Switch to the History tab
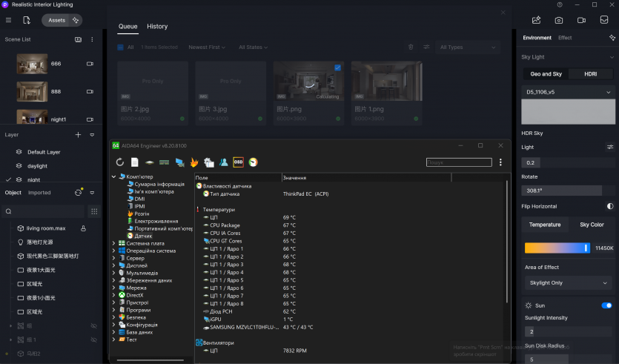This screenshot has width=619, height=364. click(157, 27)
